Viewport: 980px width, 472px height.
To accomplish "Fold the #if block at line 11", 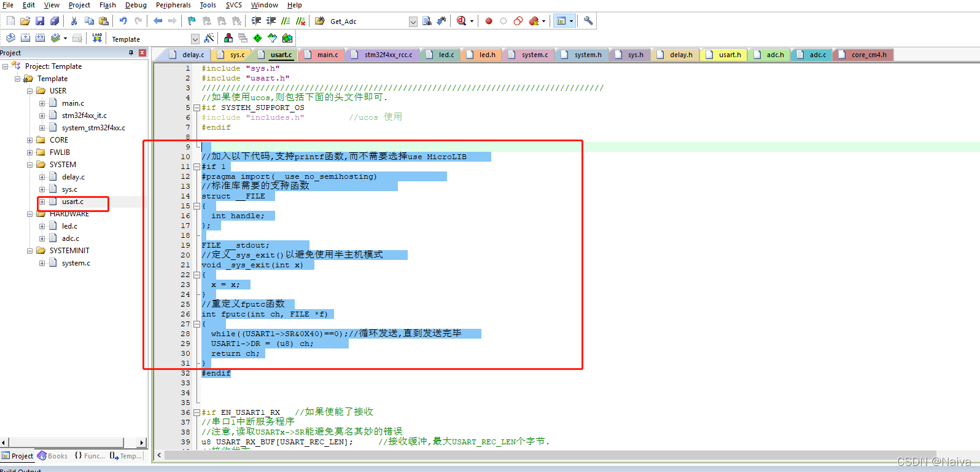I will pos(196,167).
